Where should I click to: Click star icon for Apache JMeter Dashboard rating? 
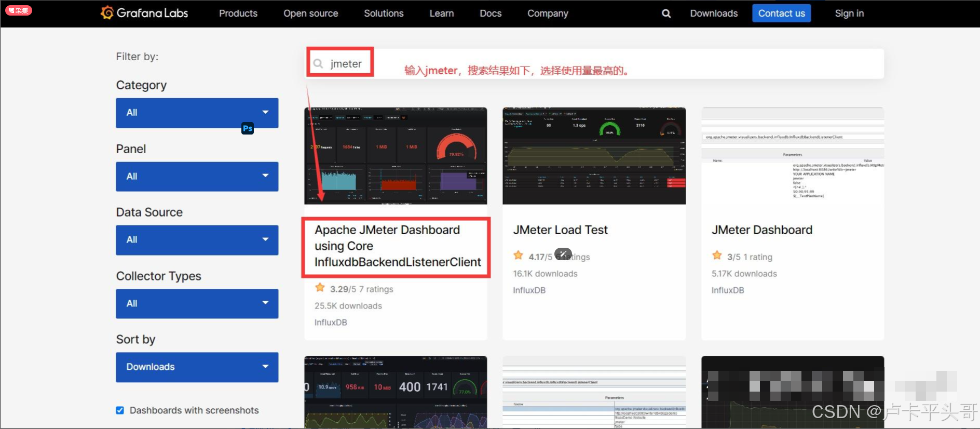(x=320, y=288)
